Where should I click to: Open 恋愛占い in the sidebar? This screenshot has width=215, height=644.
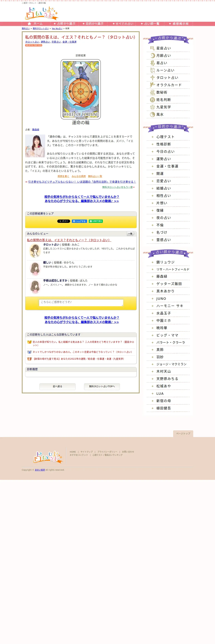tap(168, 181)
